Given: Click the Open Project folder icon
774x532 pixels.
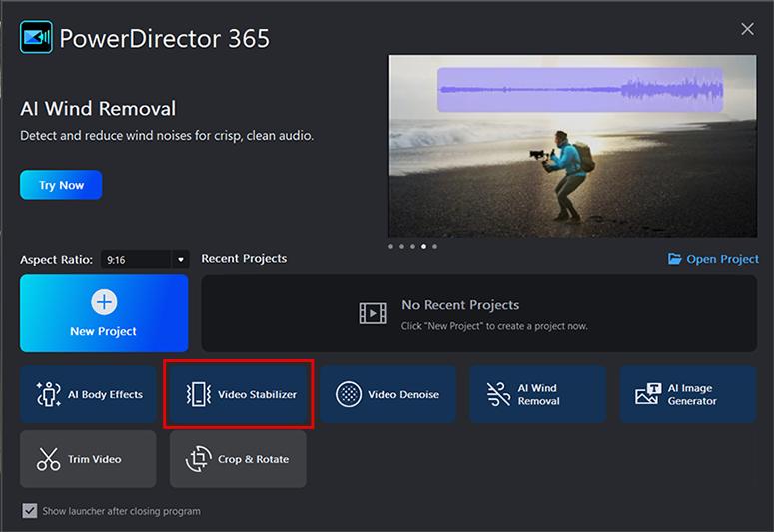Looking at the screenshot, I should [675, 259].
